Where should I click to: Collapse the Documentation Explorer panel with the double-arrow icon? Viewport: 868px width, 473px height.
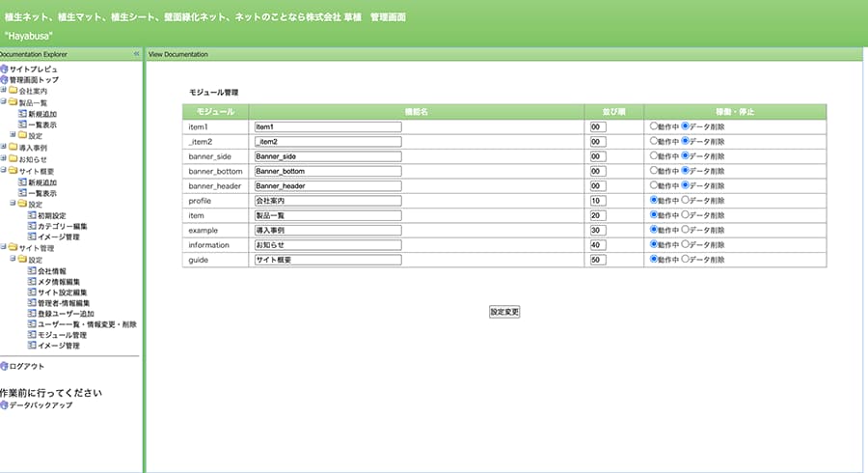136,54
